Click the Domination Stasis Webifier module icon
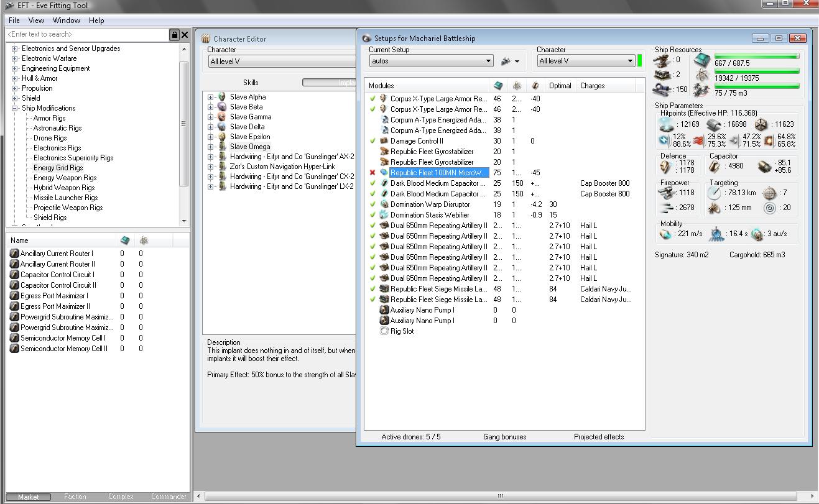Screen dimensions: 819x504 [x=384, y=215]
